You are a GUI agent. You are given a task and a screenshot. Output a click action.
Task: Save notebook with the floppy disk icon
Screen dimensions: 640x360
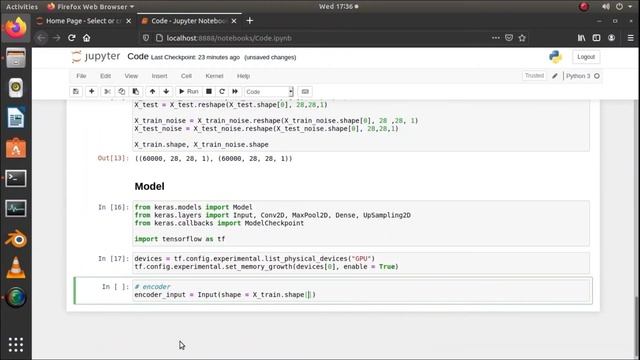(76, 91)
